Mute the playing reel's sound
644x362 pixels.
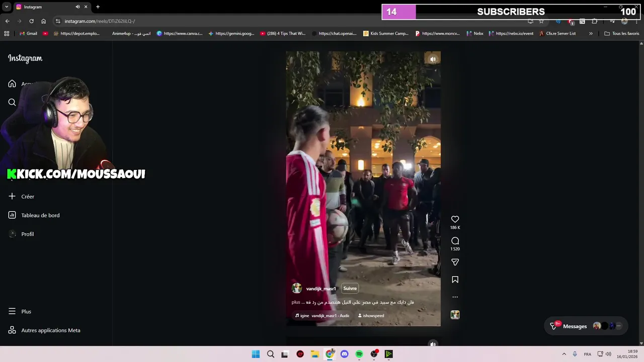(x=433, y=59)
